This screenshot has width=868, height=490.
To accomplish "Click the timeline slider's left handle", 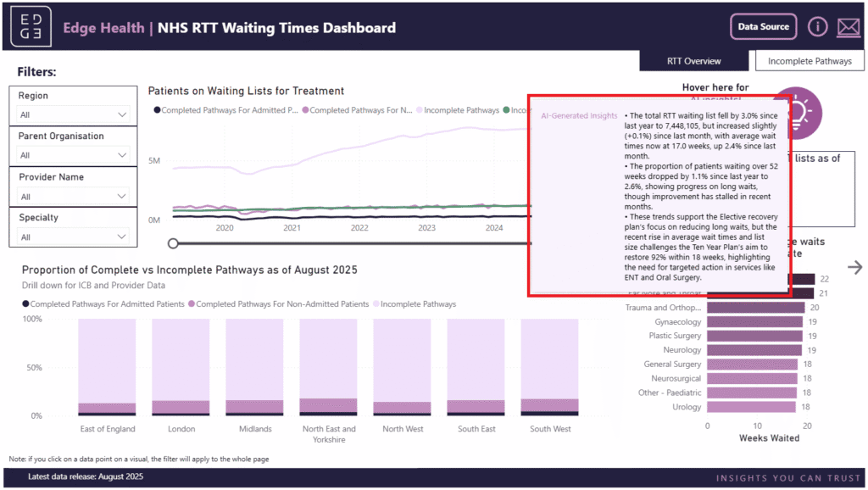I will pos(174,243).
